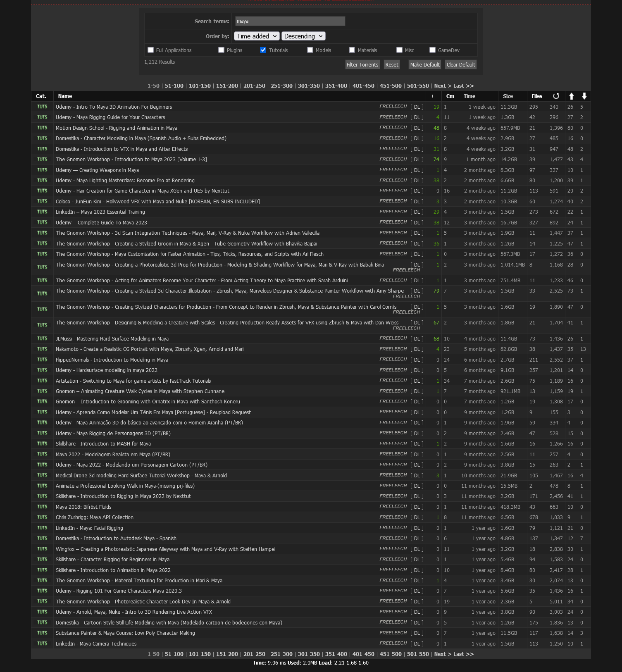
Task: Select the GameDev checkbox
Action: click(x=432, y=50)
